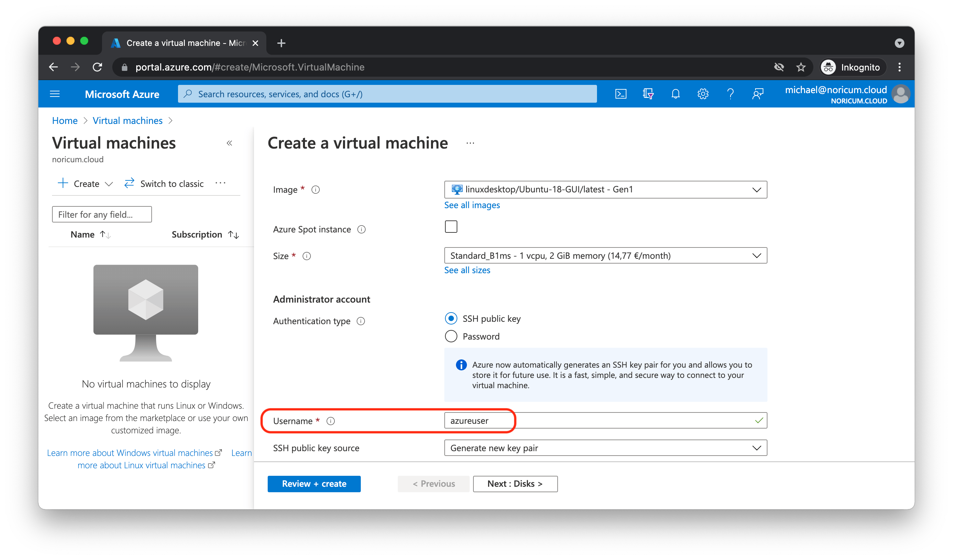
Task: Open Directories and subscriptions filter
Action: point(648,94)
